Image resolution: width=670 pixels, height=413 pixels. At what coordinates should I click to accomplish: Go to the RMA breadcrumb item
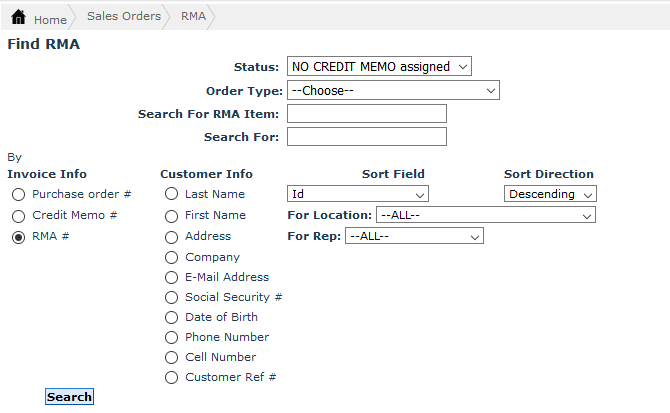193,17
